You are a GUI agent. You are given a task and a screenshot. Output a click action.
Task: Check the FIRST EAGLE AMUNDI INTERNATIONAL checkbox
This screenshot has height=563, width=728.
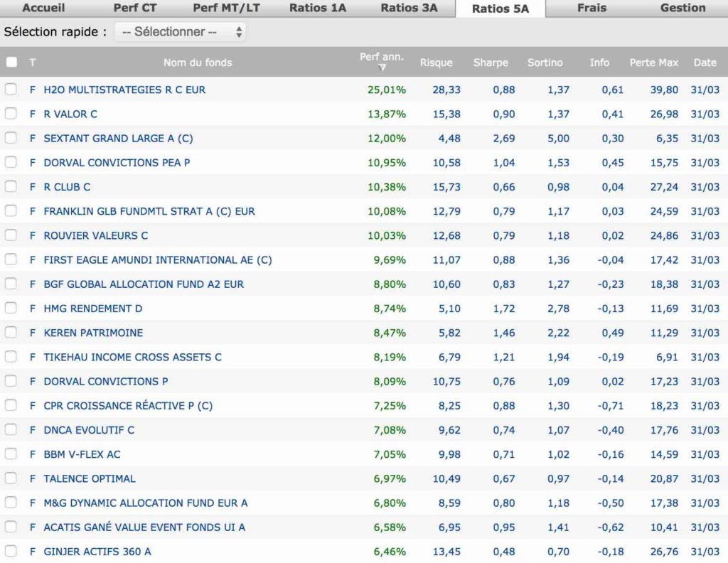point(11,259)
